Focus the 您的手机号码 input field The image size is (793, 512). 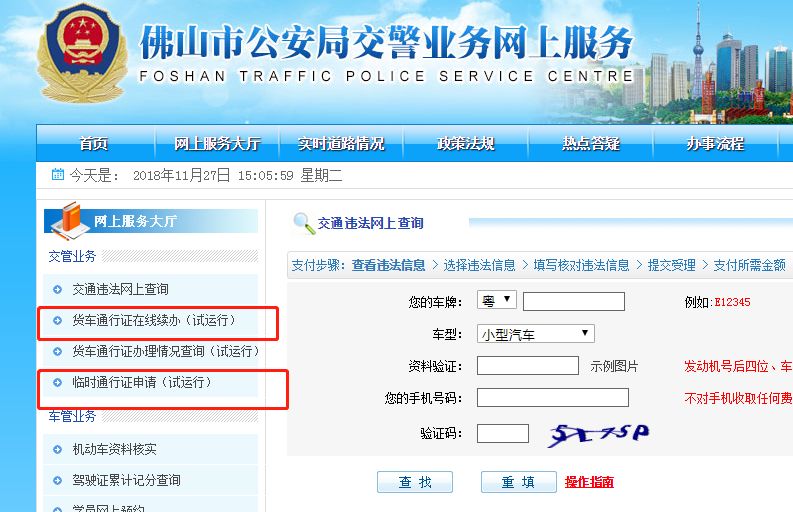click(x=553, y=398)
